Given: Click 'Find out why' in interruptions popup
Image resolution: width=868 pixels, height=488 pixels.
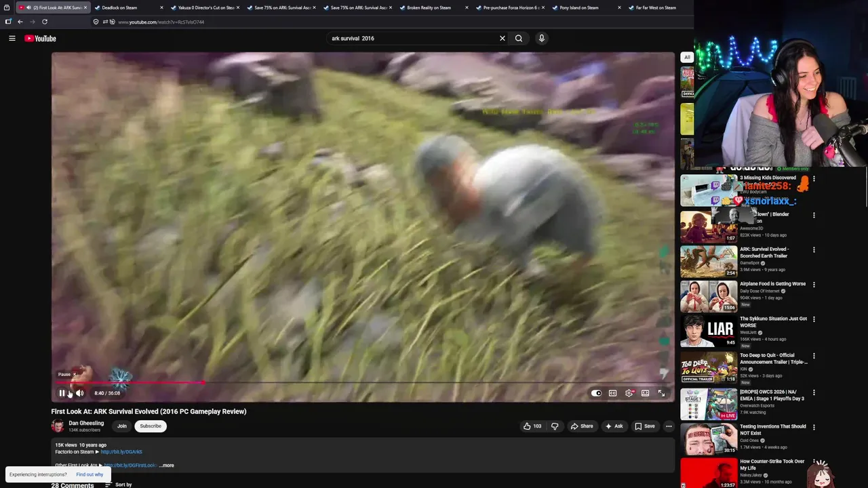Looking at the screenshot, I should [x=90, y=474].
